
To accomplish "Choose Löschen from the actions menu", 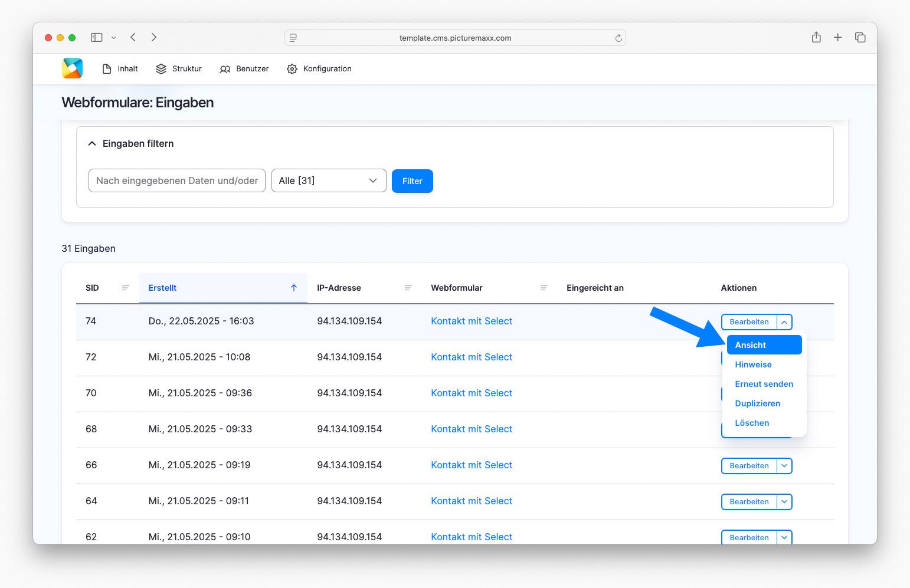I will point(752,423).
